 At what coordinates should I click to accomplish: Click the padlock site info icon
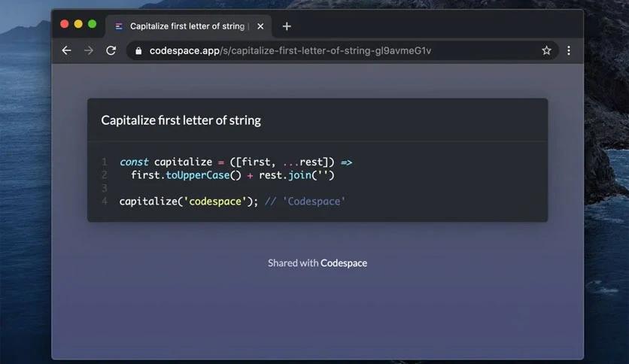pyautogui.click(x=138, y=50)
